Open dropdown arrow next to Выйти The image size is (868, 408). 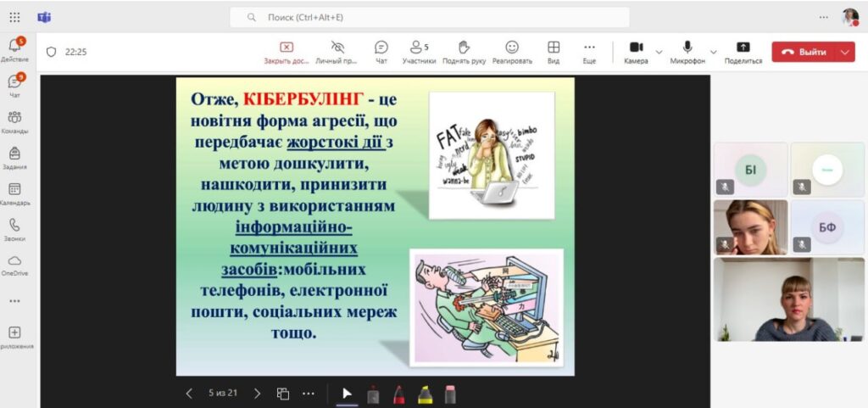(x=844, y=52)
